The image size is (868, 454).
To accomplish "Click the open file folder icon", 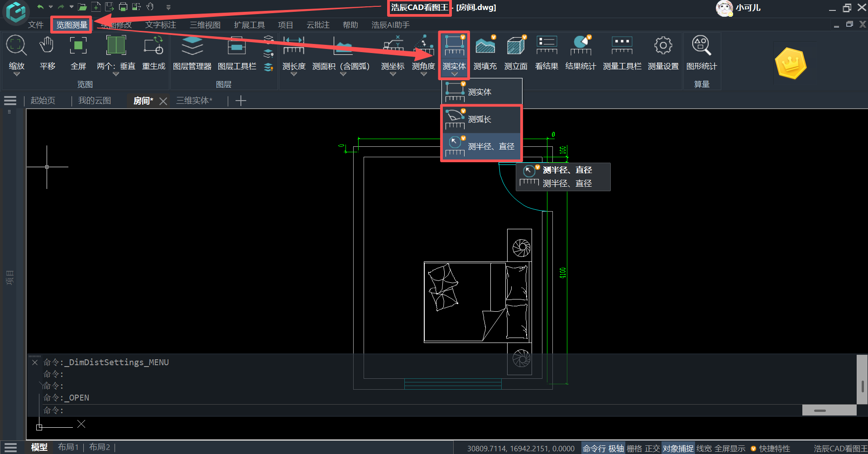I will pyautogui.click(x=82, y=7).
